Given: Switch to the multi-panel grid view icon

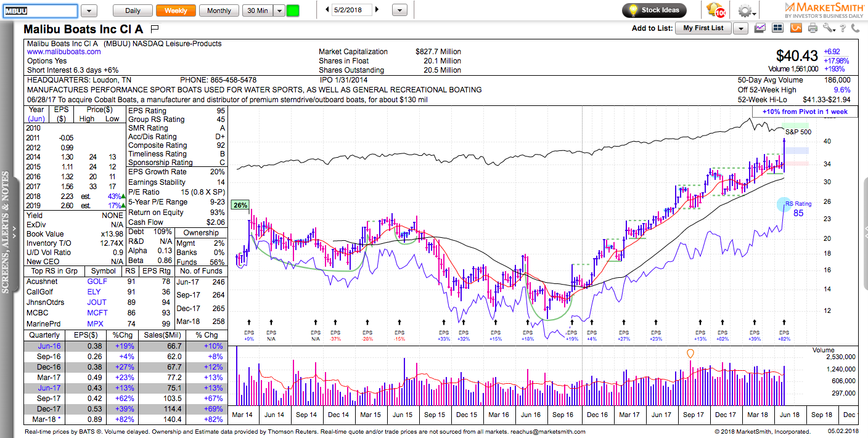Looking at the screenshot, I should pyautogui.click(x=777, y=28).
